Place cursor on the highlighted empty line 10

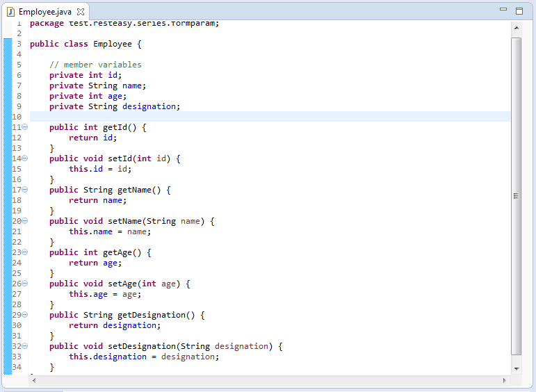270,117
